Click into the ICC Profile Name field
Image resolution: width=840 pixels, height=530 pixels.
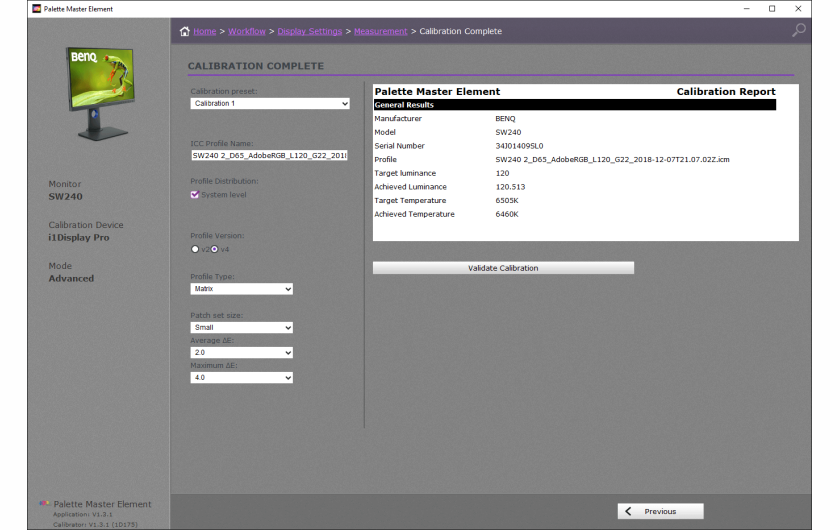[x=269, y=155]
